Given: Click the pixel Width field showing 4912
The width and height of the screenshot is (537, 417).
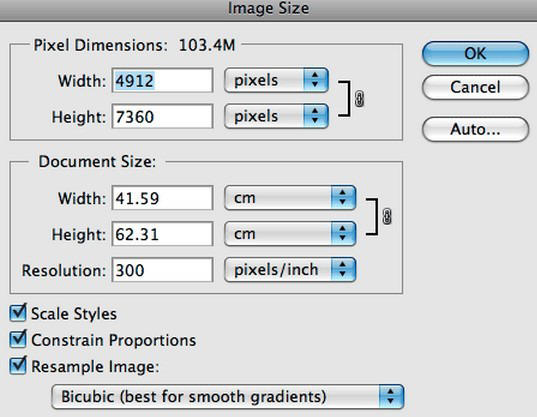Looking at the screenshot, I should 162,80.
